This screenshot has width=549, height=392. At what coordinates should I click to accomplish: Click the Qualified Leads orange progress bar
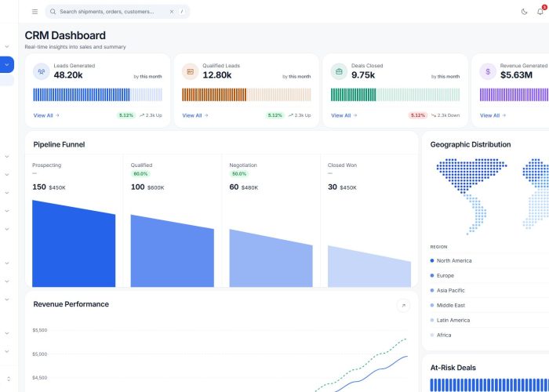click(x=246, y=95)
